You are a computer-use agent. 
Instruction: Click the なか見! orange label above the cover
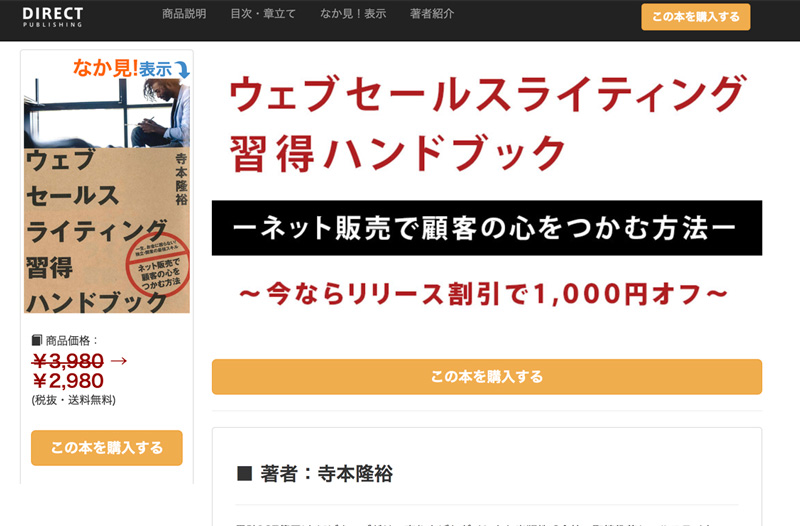click(x=105, y=68)
